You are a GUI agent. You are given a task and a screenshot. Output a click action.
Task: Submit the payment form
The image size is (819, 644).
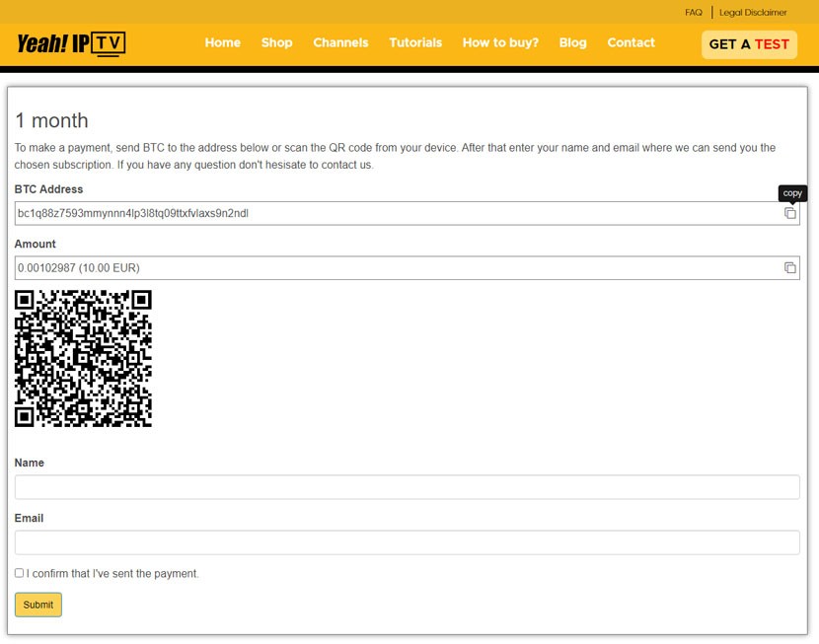point(38,605)
